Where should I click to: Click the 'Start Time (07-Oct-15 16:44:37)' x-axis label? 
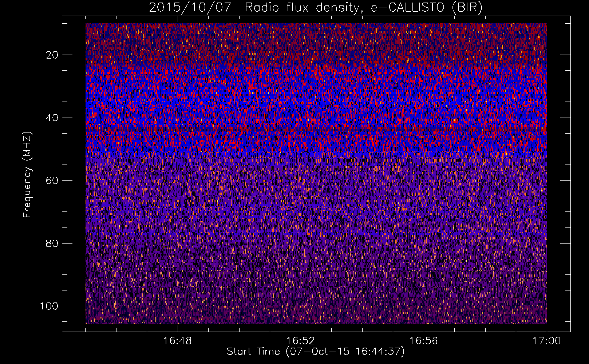(316, 352)
